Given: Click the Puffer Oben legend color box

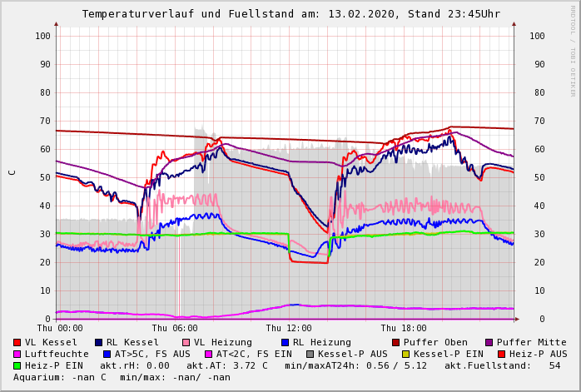Looking at the screenshot, I should pos(395,342).
